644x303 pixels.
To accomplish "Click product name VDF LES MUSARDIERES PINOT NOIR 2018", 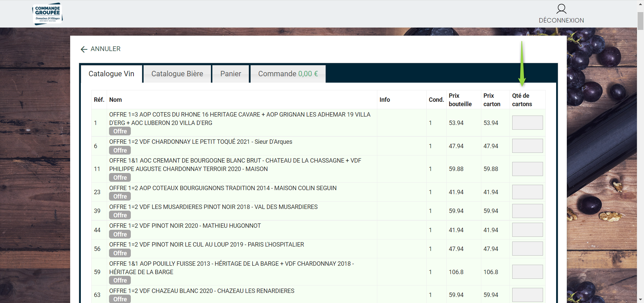I will click(x=213, y=207).
